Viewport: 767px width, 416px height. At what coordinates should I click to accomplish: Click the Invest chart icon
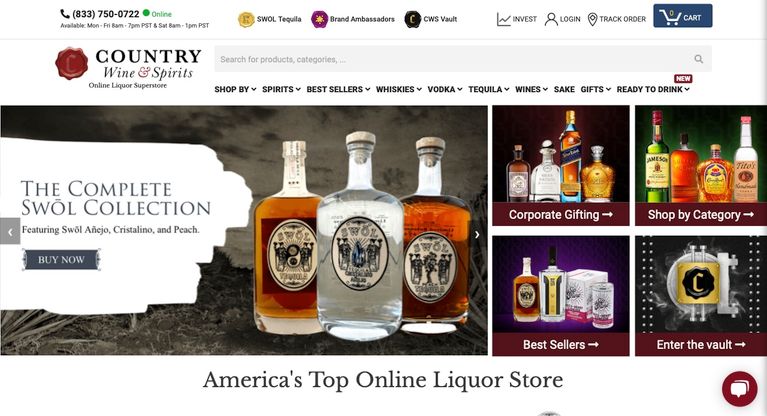[x=504, y=19]
